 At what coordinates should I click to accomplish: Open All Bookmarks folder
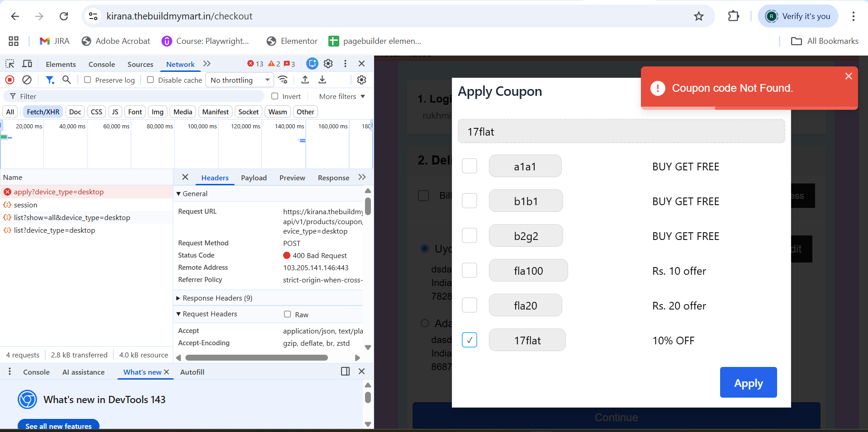pos(825,41)
